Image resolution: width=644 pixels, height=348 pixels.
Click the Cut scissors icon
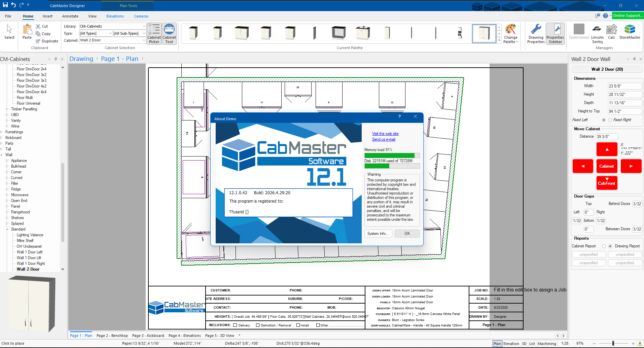(x=38, y=26)
